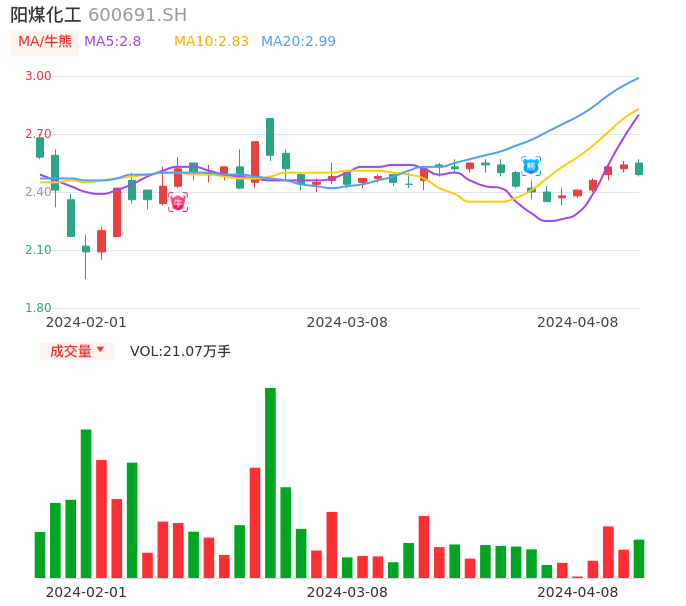Click the VOL:21.07万手 volume readout
Screen dimensions: 686x606
pyautogui.click(x=180, y=351)
